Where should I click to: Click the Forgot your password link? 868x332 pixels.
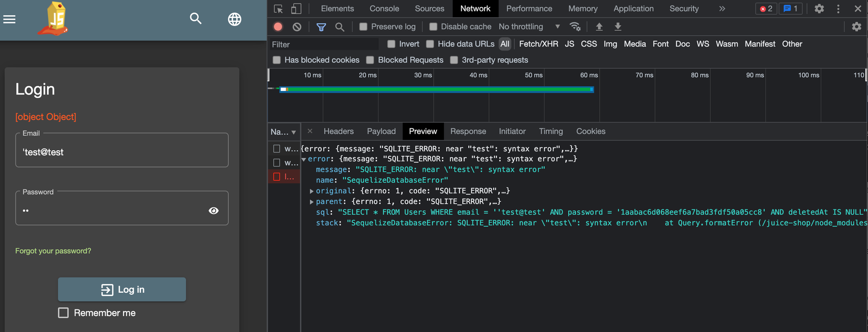(x=53, y=251)
